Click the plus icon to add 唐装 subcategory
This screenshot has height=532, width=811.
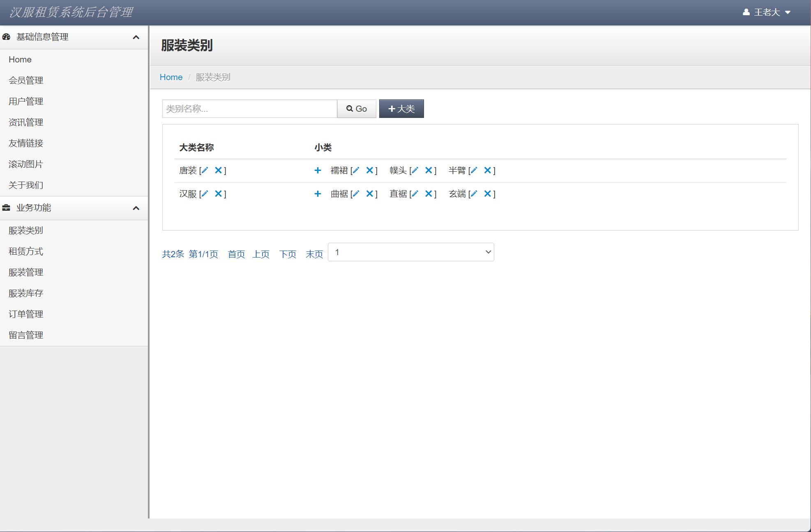click(x=318, y=170)
